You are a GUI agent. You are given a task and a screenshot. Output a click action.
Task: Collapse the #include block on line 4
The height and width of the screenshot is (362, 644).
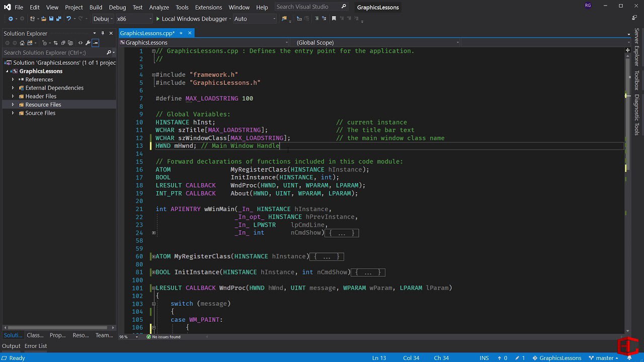[153, 75]
